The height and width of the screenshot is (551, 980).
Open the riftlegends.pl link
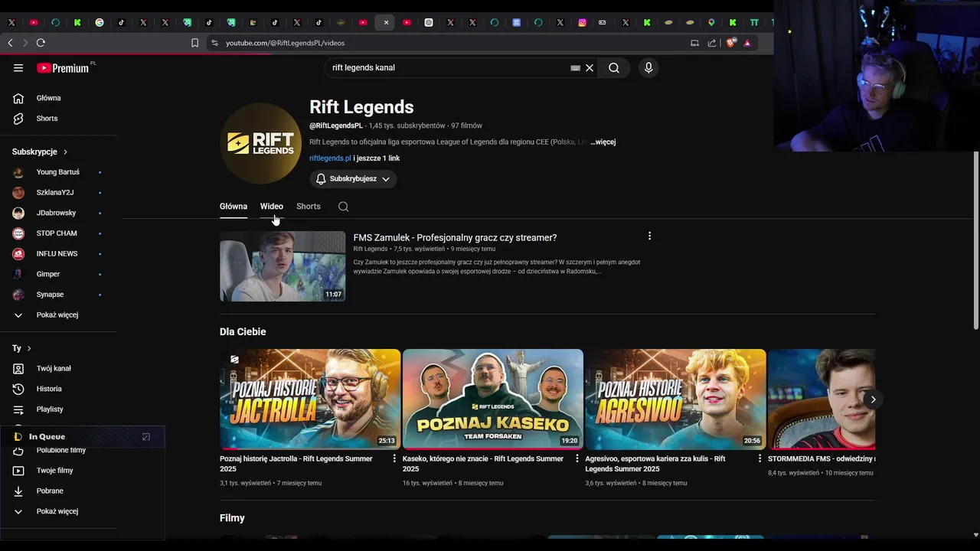coord(330,158)
